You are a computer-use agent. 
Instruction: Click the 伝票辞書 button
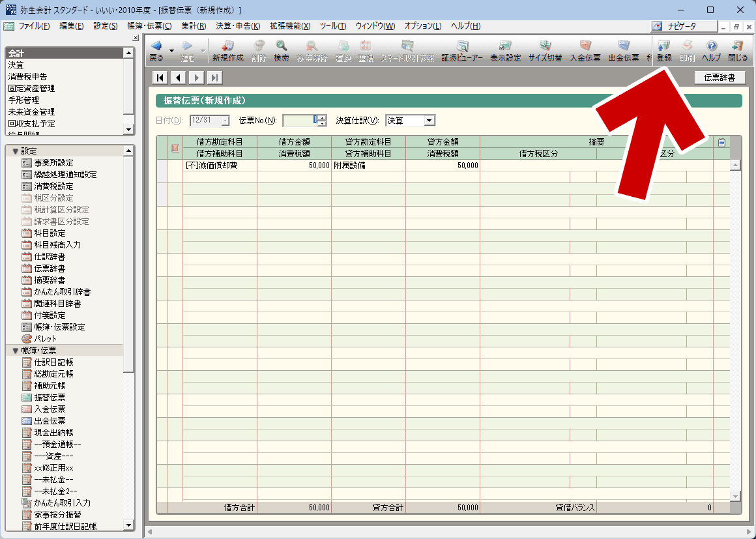pyautogui.click(x=720, y=78)
